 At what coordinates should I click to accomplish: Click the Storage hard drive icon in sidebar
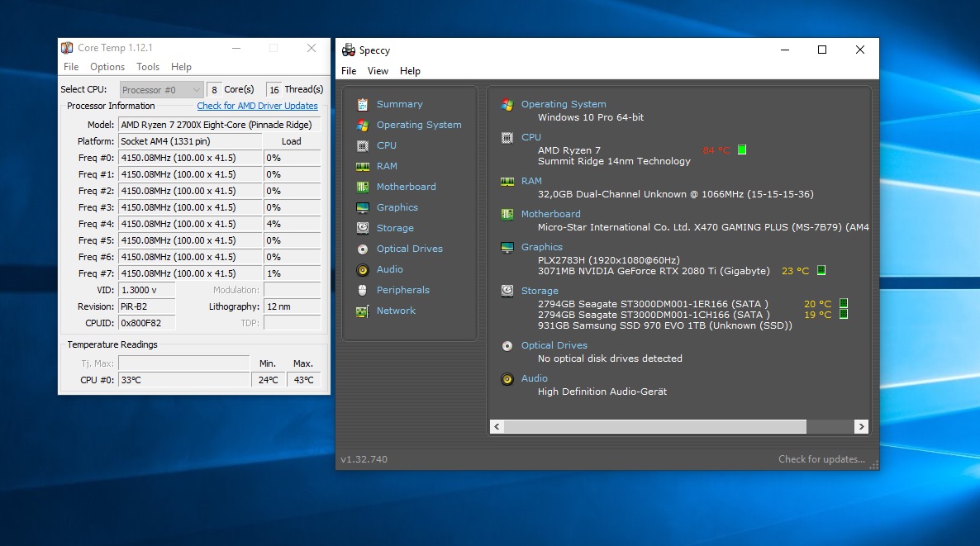(363, 228)
